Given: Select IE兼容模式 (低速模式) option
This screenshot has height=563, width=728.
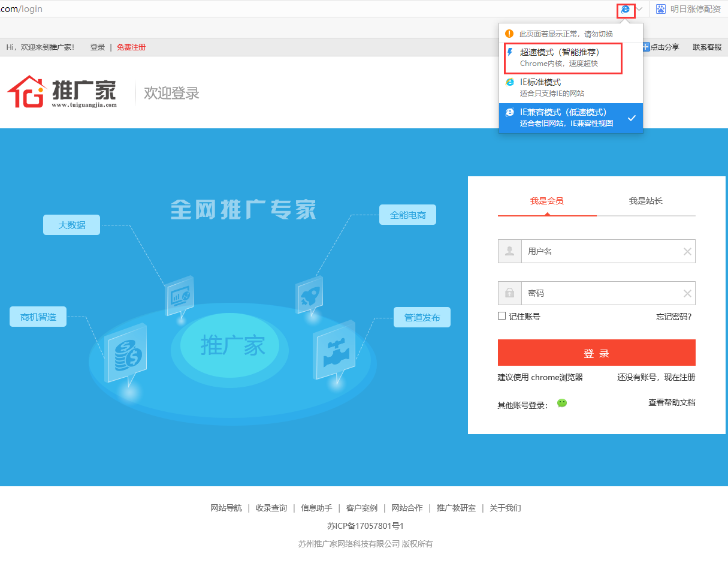Looking at the screenshot, I should 571,118.
